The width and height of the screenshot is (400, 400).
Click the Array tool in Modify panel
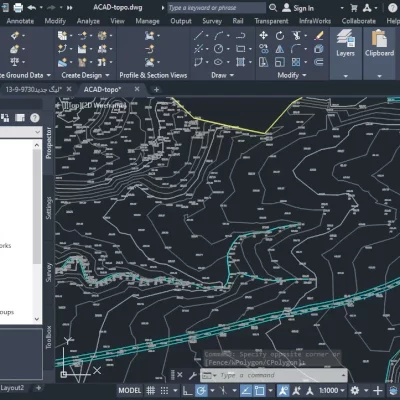[x=296, y=62]
